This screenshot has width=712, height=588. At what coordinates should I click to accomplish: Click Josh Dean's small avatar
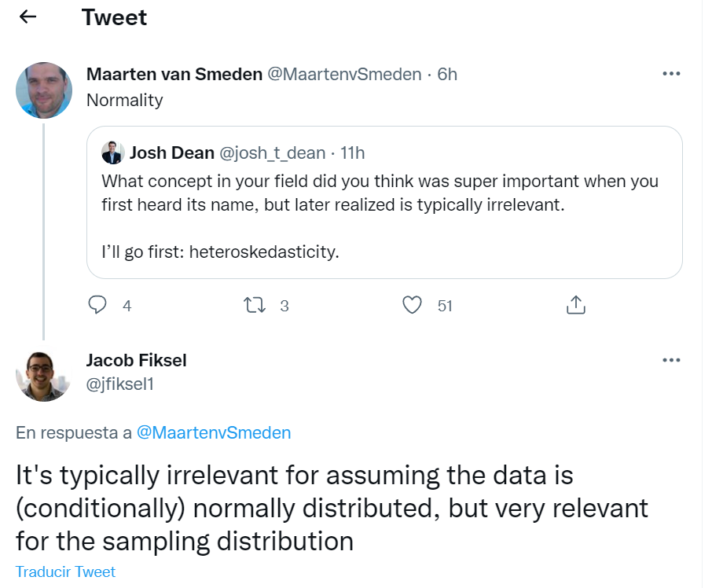(x=113, y=152)
